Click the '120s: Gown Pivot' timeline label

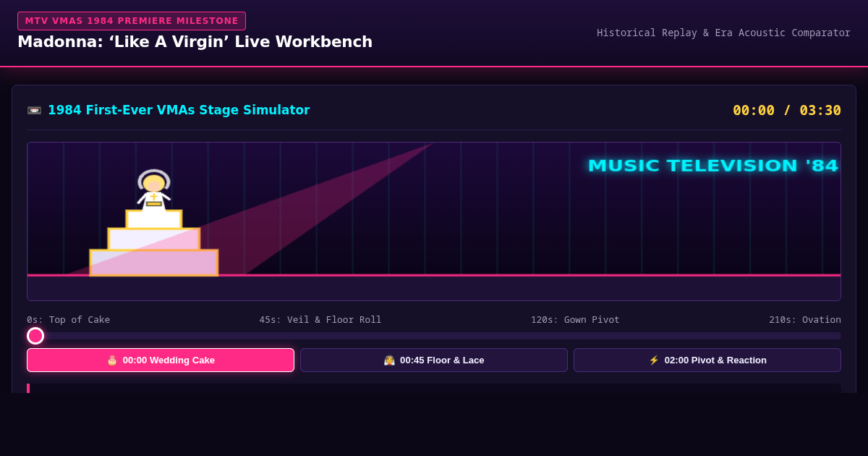pos(575,320)
